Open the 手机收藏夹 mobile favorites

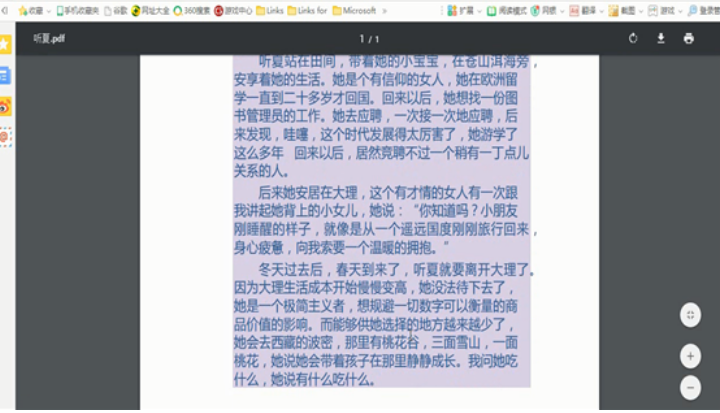click(x=78, y=10)
